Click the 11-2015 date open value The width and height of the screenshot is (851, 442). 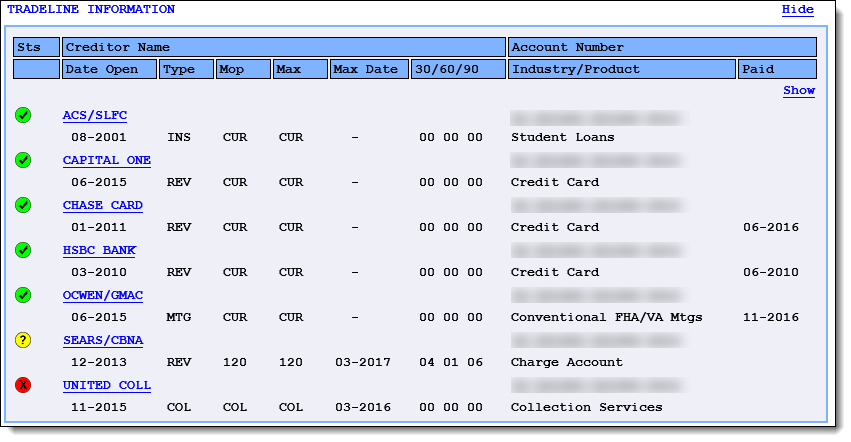99,408
